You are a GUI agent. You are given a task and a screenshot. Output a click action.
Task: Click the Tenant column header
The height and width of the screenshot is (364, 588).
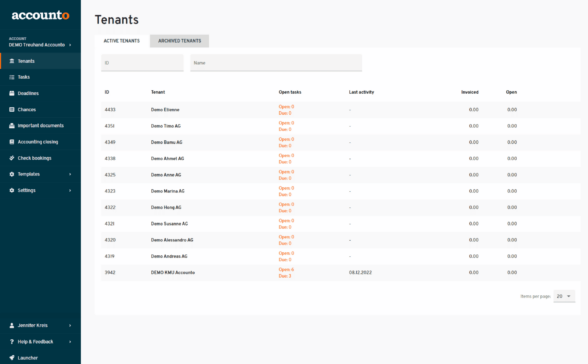point(158,92)
